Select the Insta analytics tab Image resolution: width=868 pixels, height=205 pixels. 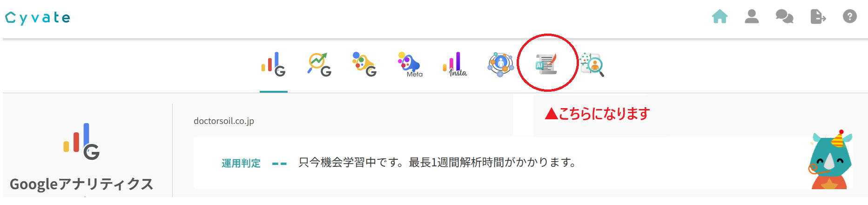coord(455,64)
